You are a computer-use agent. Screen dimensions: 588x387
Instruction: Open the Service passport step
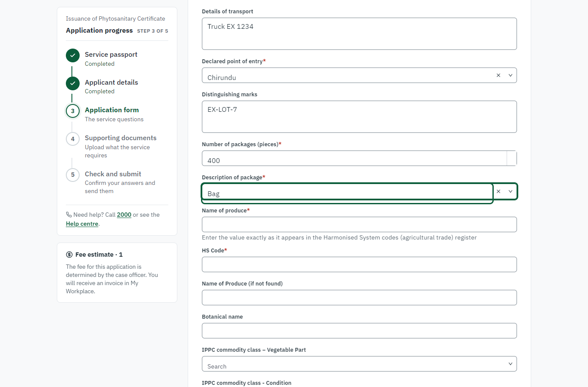point(111,55)
